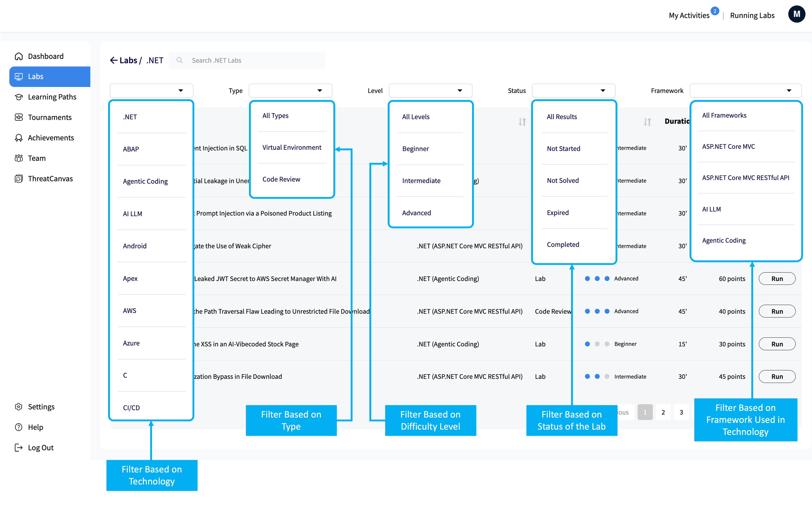Expand the Level dropdown
This screenshot has height=512, width=812.
pos(431,91)
